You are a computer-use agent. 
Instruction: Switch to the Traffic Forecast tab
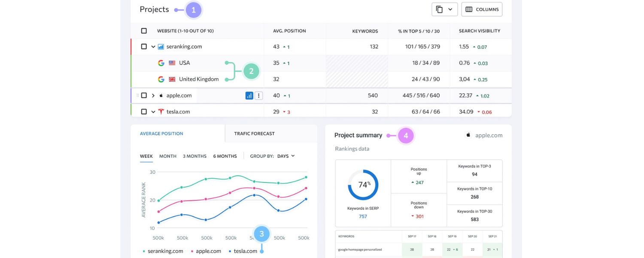[254, 133]
